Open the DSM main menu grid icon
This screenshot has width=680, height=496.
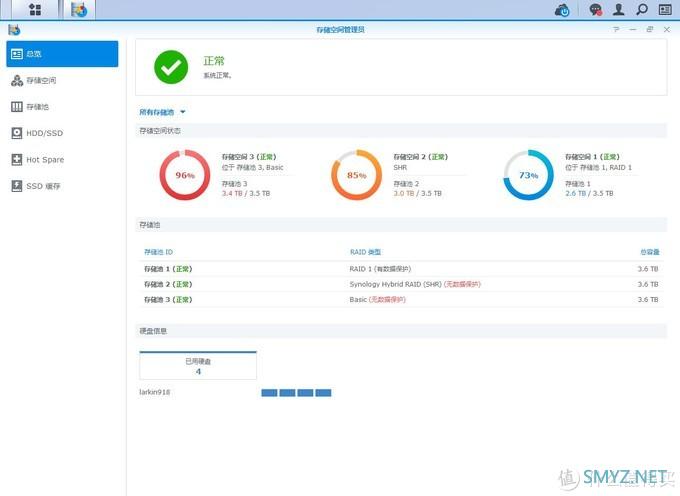tap(35, 10)
